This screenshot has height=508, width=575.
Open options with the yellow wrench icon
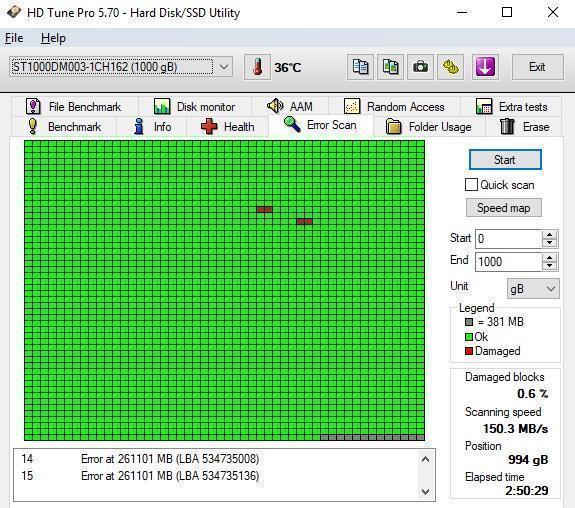click(450, 67)
